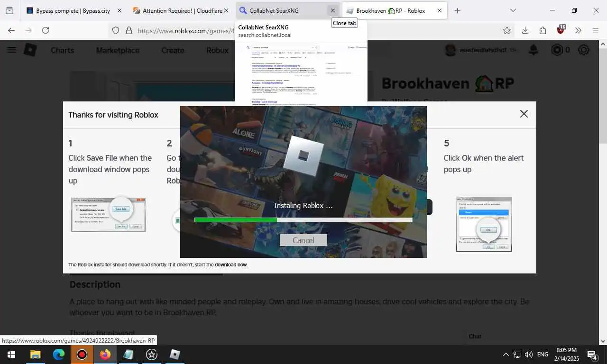607x364 pixels.
Task: Open the Windows Start menu
Action: [11, 355]
